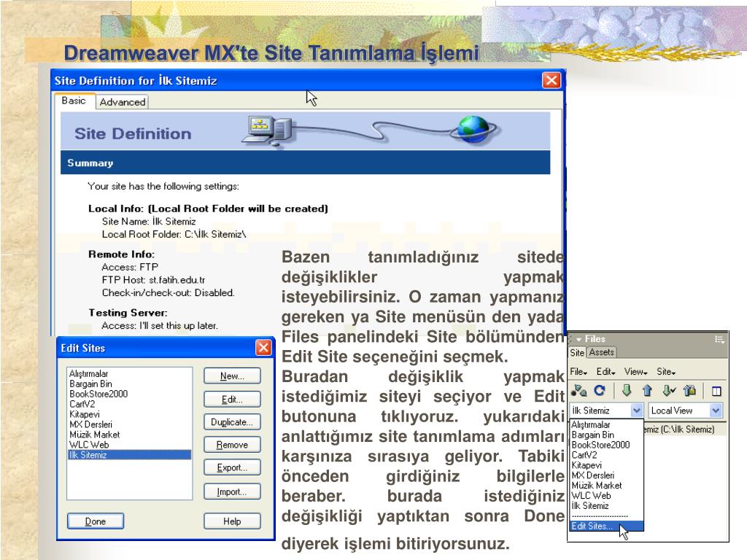Select BookStore2000 in Edit Sites list
This screenshot has width=747, height=560.
click(130, 394)
